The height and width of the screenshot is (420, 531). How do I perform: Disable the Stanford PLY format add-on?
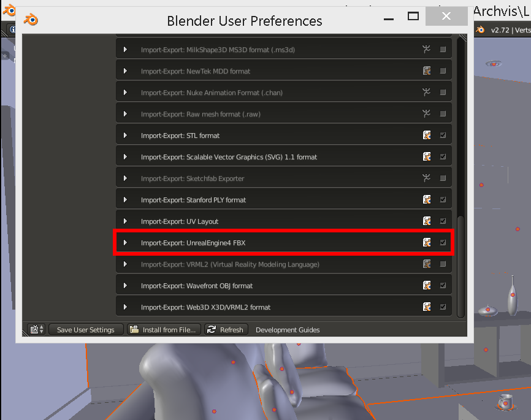(x=443, y=199)
